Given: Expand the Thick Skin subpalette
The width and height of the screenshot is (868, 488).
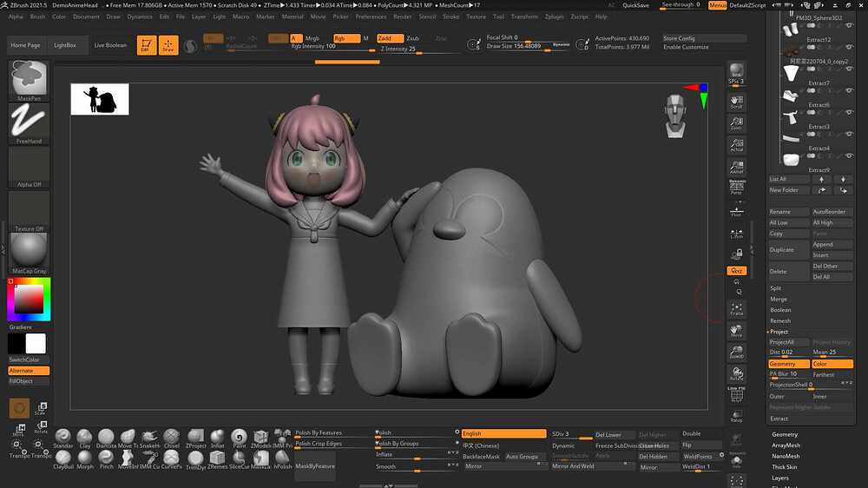Looking at the screenshot, I should pyautogui.click(x=785, y=467).
